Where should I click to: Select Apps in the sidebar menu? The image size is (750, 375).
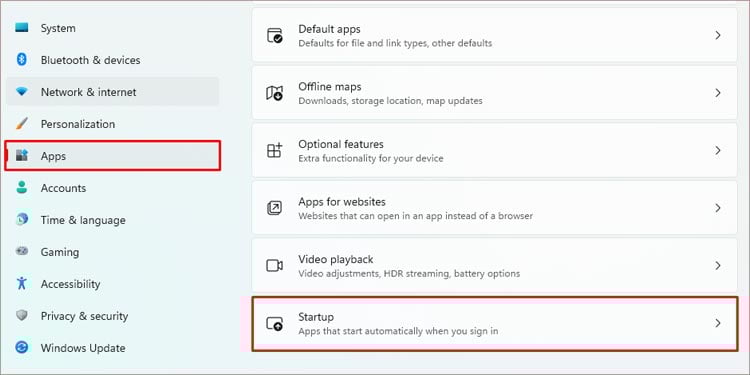tap(113, 155)
